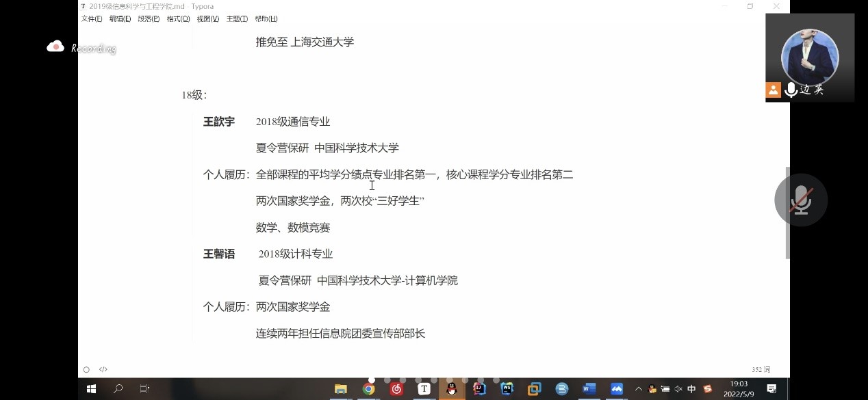This screenshot has height=400, width=868.
Task: Click the name 王歆宇 in the document
Action: tap(219, 122)
